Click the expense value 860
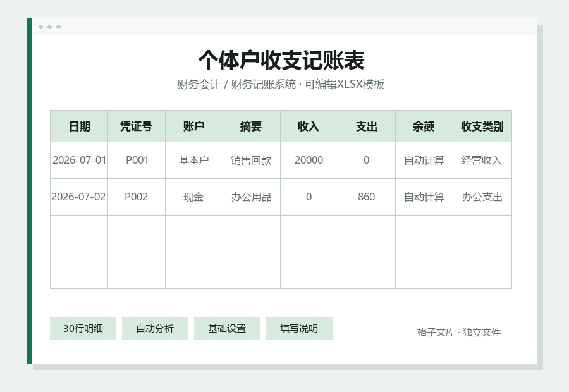569x392 pixels. click(367, 197)
